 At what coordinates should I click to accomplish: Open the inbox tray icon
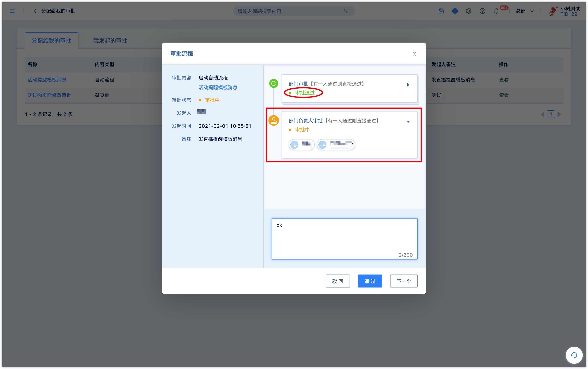441,11
